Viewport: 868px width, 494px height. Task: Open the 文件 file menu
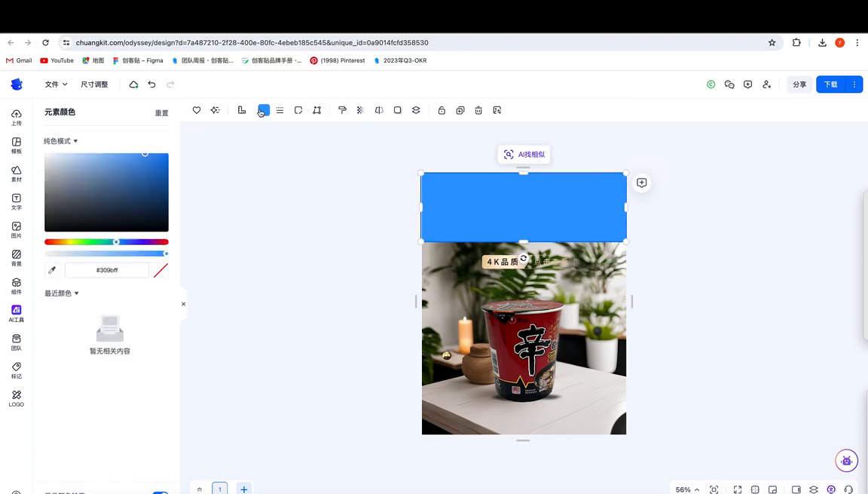tap(56, 84)
